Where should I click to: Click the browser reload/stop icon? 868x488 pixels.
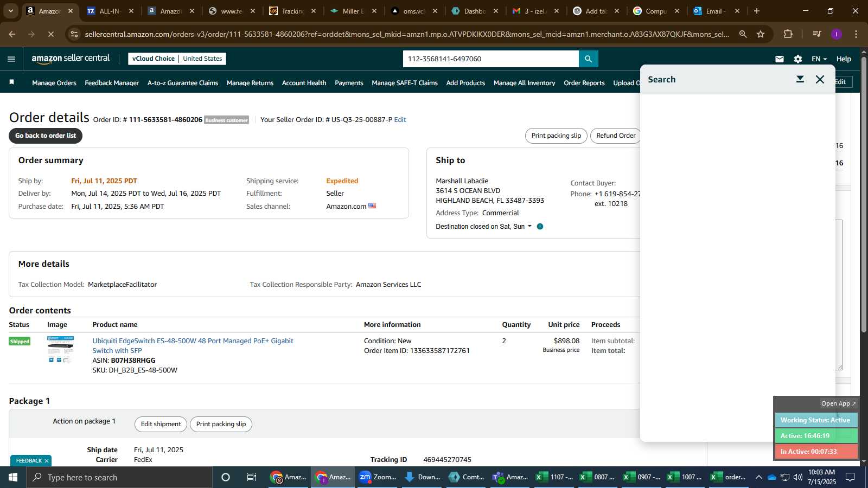pyautogui.click(x=50, y=34)
